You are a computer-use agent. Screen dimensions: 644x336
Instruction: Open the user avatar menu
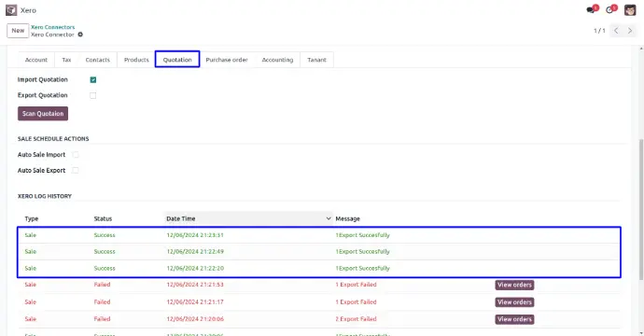(x=630, y=10)
